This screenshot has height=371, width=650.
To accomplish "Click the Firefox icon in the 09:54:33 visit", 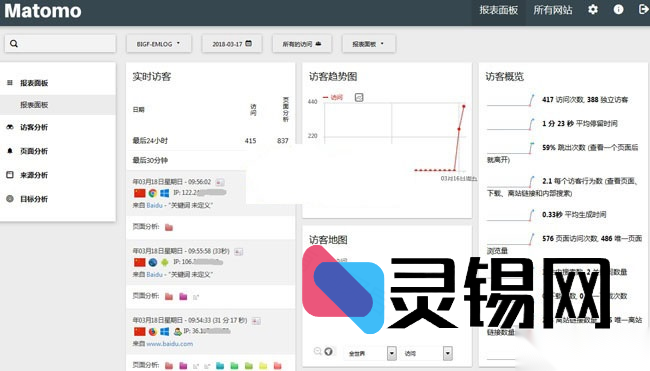I will coord(153,332).
